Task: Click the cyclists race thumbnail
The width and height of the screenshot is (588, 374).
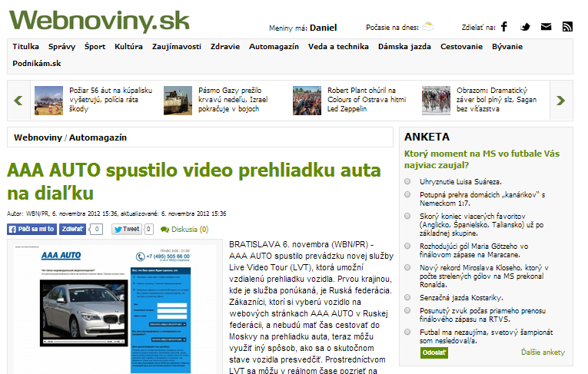Action: (x=436, y=101)
